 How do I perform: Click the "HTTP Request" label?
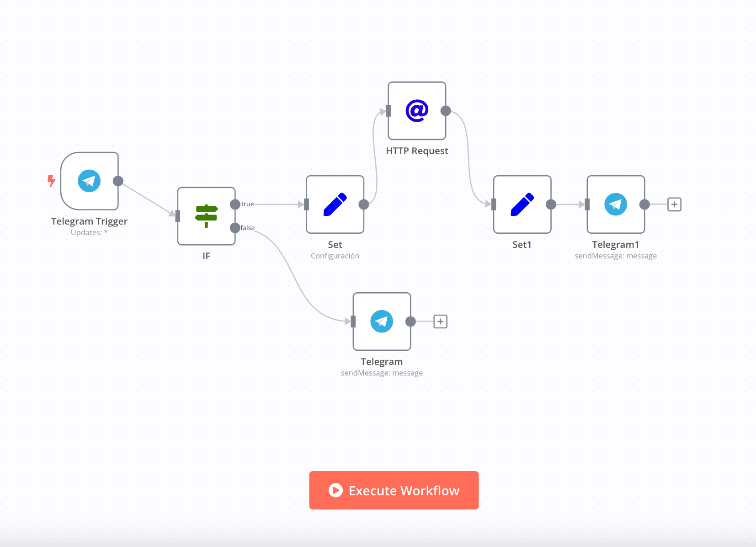click(x=417, y=151)
